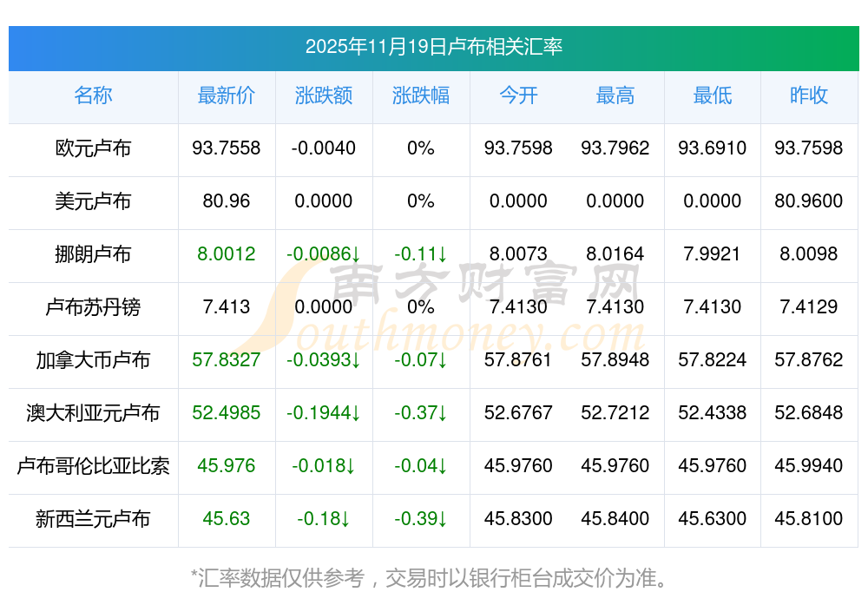Click the 卢布哥伦比亚比索 row name
Screen dimensions: 868x605
93,466
